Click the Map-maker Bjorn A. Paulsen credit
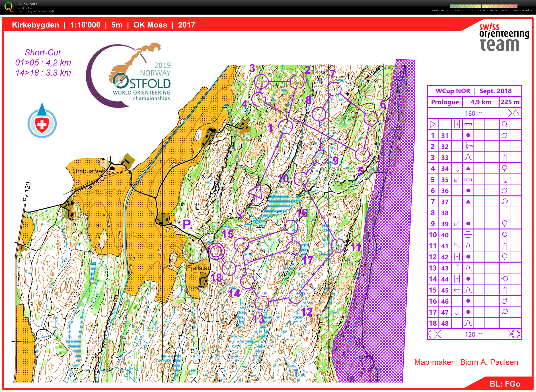Screen dimensions: 536x392 point(466,362)
